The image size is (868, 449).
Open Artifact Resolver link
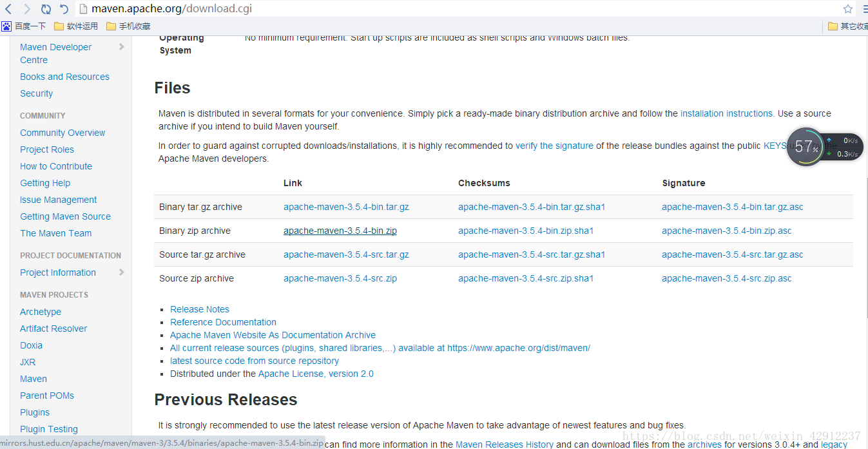[53, 329]
